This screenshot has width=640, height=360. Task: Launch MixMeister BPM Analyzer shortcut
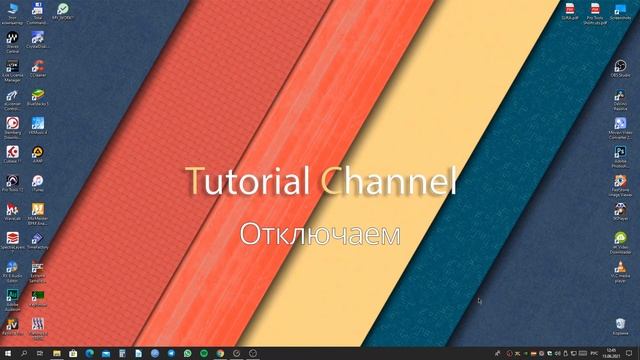click(x=38, y=214)
